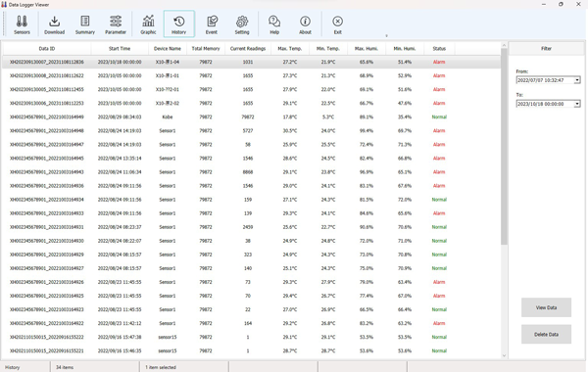This screenshot has width=588, height=372.
Task: Select the History toolbar icon
Action: click(x=179, y=24)
